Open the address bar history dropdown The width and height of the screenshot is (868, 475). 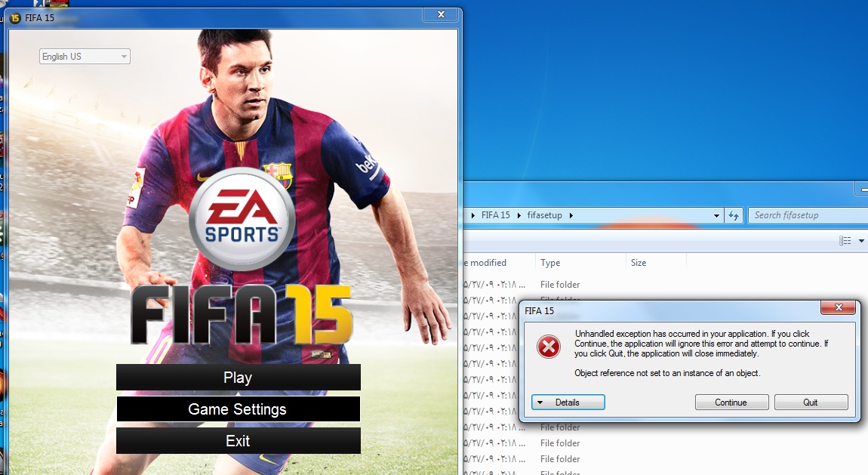pyautogui.click(x=716, y=215)
